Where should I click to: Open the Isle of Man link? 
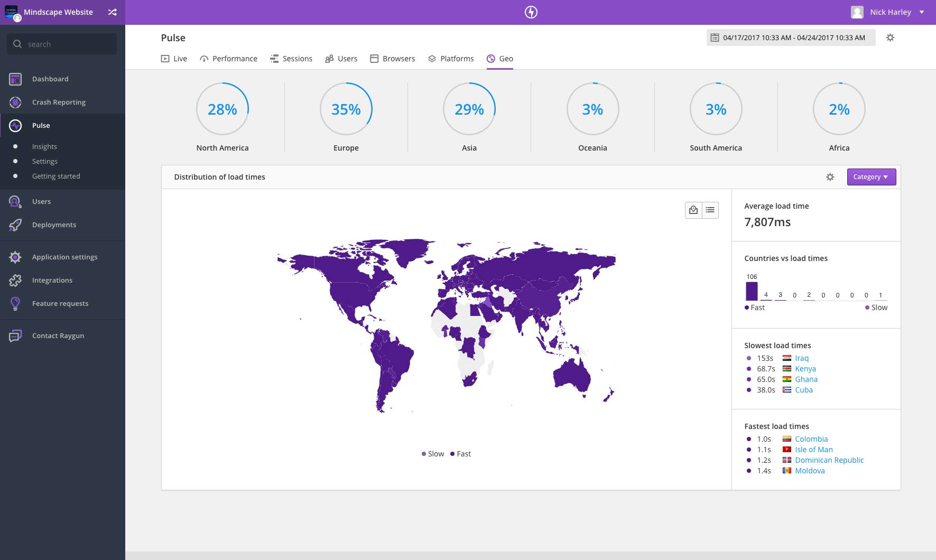[x=814, y=450]
